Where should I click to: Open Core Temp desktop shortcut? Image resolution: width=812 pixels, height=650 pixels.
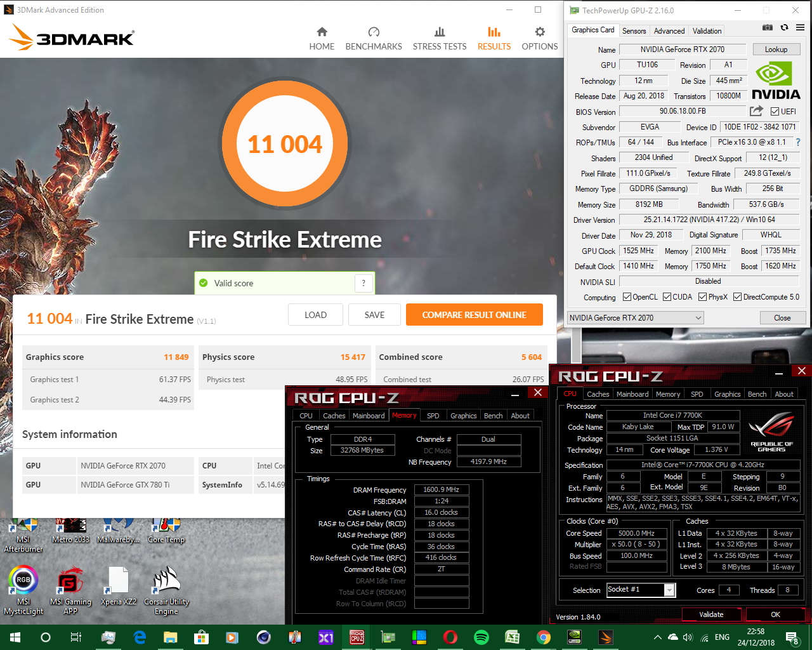[166, 531]
